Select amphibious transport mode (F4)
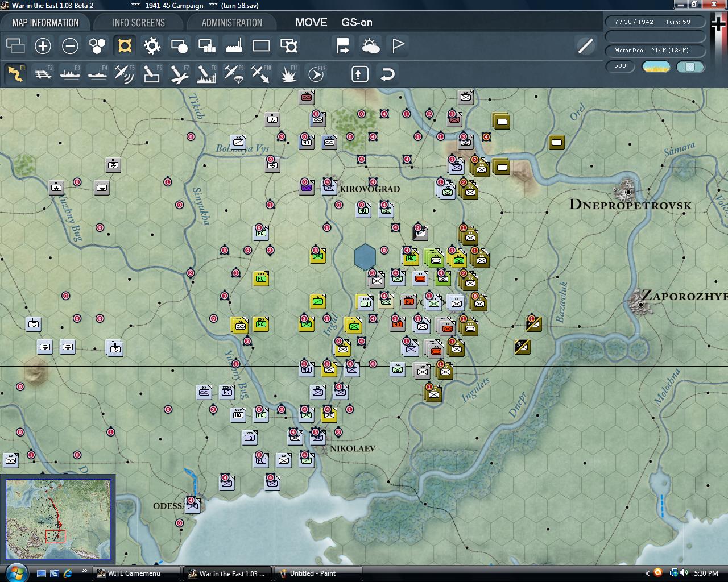728x582 pixels. pyautogui.click(x=97, y=74)
